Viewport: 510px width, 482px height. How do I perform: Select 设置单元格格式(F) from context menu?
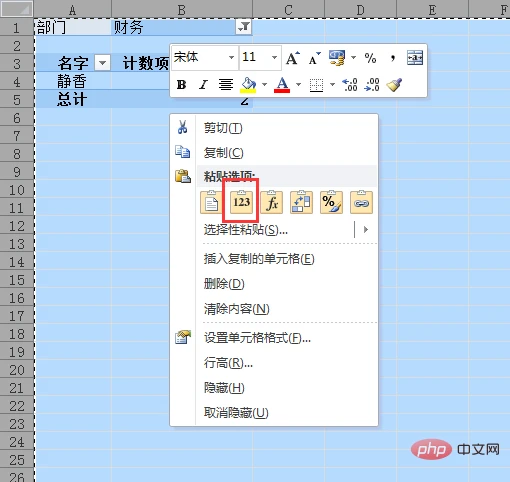pyautogui.click(x=257, y=338)
